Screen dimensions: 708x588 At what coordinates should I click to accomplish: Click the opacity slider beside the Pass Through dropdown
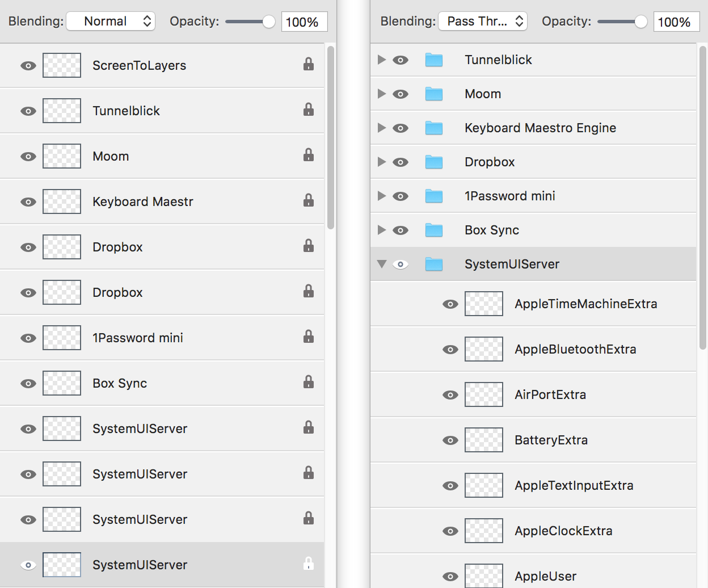622,22
